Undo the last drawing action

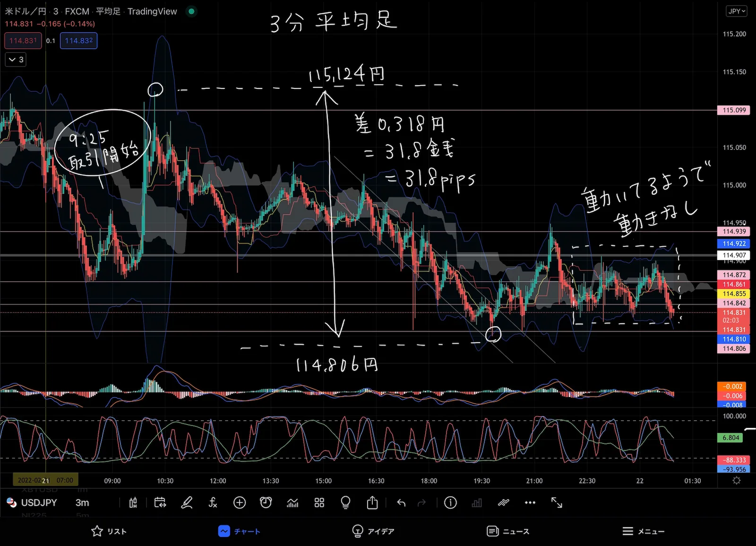click(401, 503)
